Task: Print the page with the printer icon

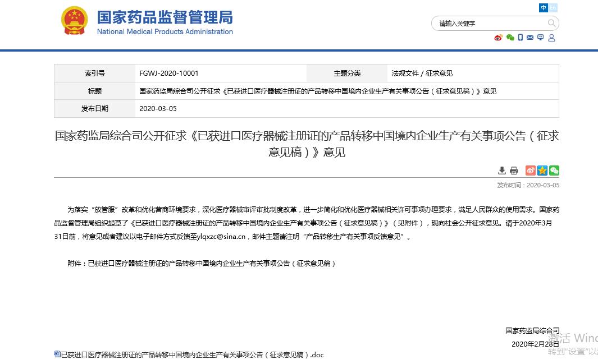Action: click(x=514, y=171)
